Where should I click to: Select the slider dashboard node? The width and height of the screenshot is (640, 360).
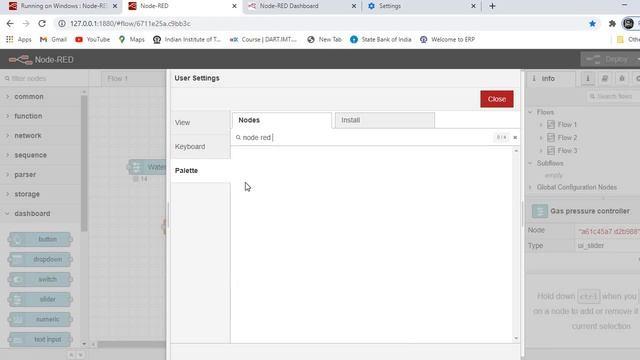[x=40, y=299]
